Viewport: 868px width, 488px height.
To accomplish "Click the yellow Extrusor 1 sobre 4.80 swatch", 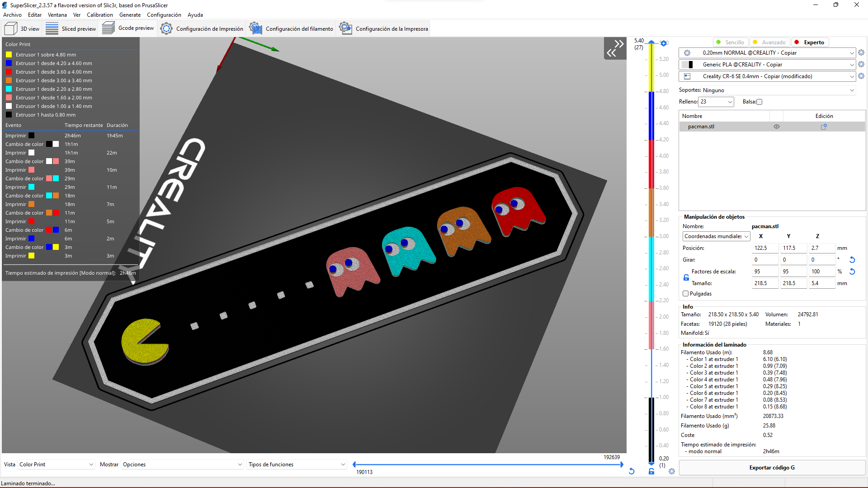I will [9, 55].
